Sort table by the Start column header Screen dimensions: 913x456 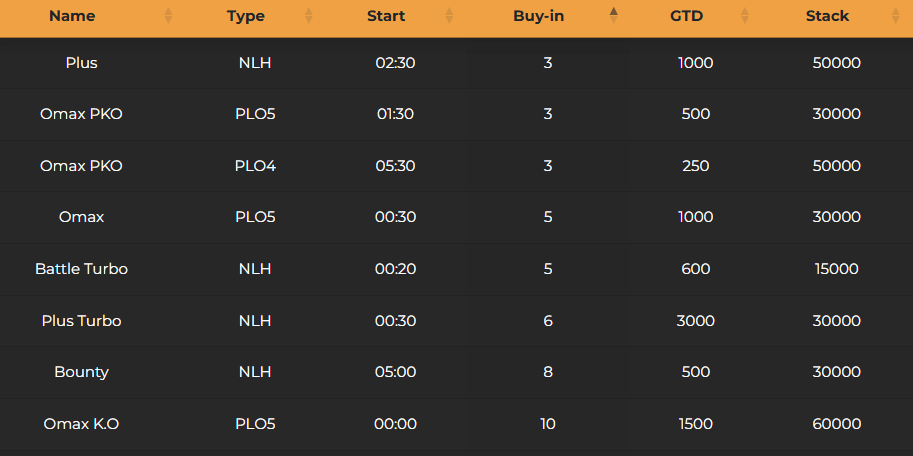tap(386, 16)
